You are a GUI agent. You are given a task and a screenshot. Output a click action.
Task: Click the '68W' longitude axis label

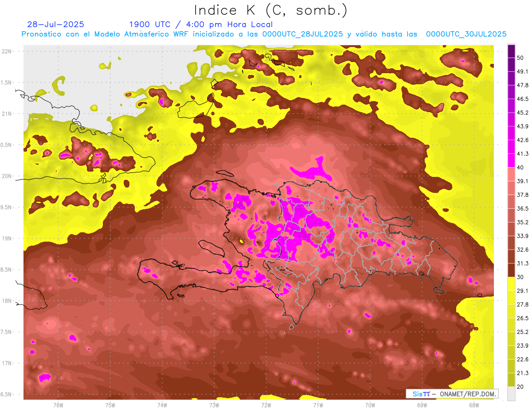click(474, 405)
